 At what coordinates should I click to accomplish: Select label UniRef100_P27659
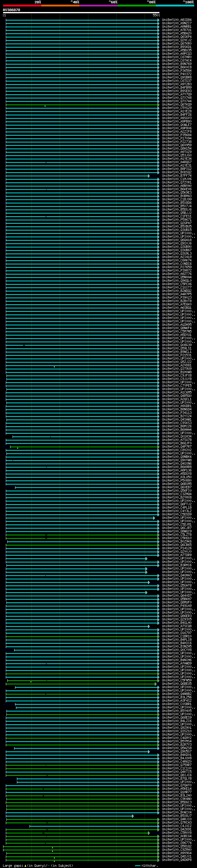[x=176, y=267]
